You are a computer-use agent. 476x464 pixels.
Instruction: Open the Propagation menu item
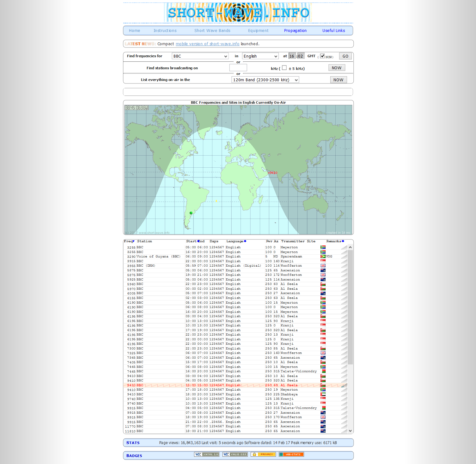coord(295,30)
